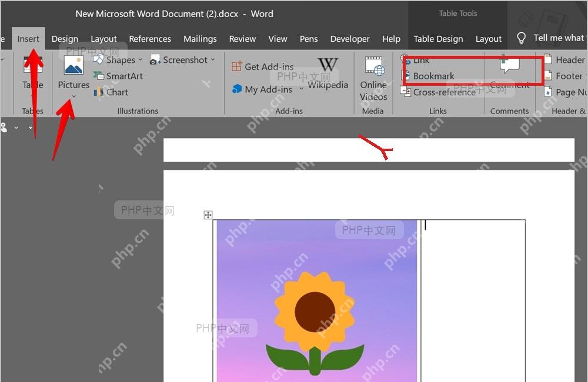The width and height of the screenshot is (588, 382).
Task: Click the Page Number hash icon
Action: (548, 92)
